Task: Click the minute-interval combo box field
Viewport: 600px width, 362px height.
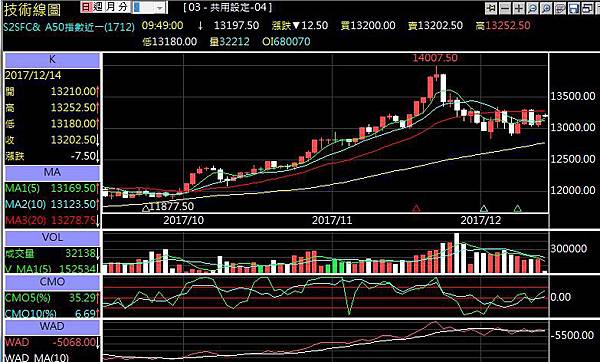Action: pyautogui.click(x=144, y=7)
